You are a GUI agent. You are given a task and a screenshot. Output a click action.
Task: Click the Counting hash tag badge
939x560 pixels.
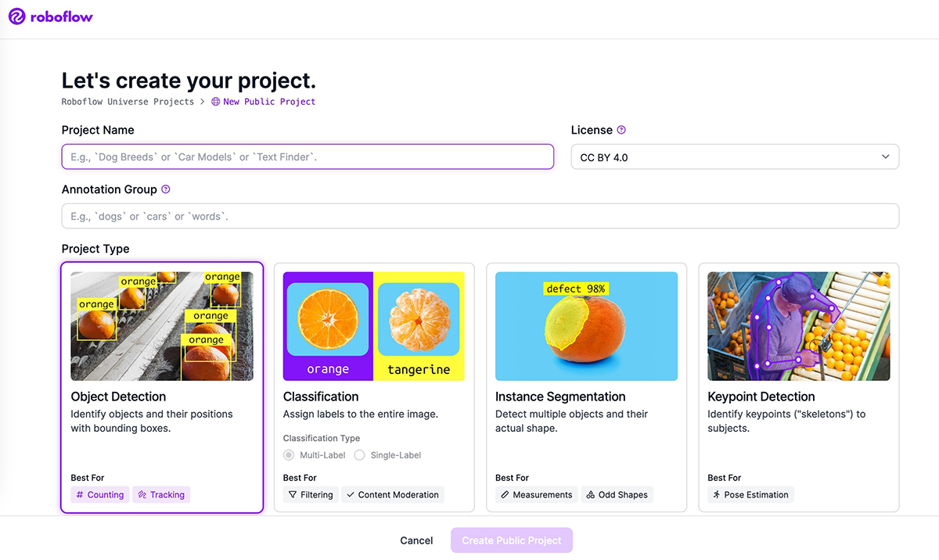[x=99, y=494]
